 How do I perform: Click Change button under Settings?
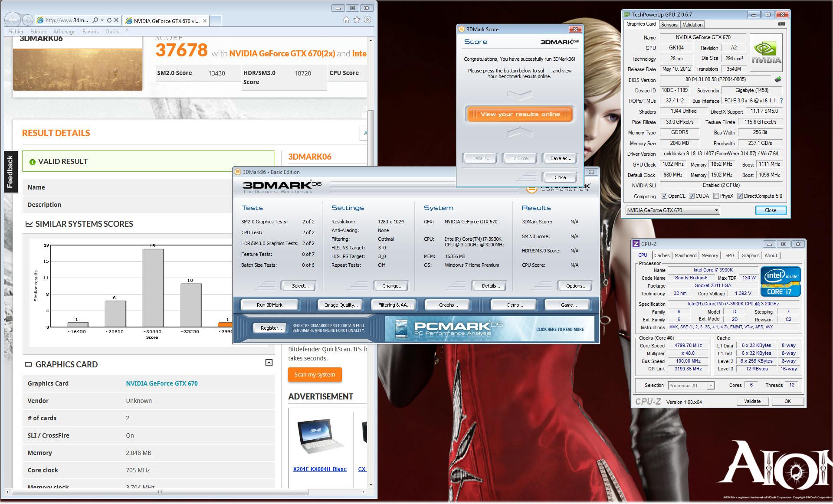tap(392, 286)
